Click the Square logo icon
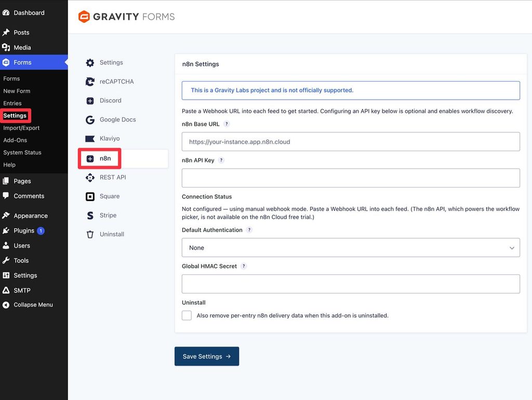Image resolution: width=532 pixels, height=400 pixels. pos(90,196)
